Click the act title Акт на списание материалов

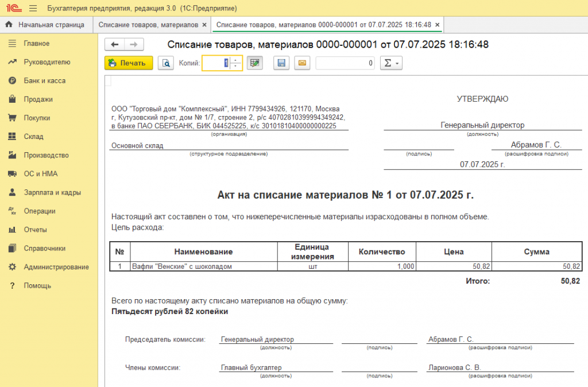[345, 195]
